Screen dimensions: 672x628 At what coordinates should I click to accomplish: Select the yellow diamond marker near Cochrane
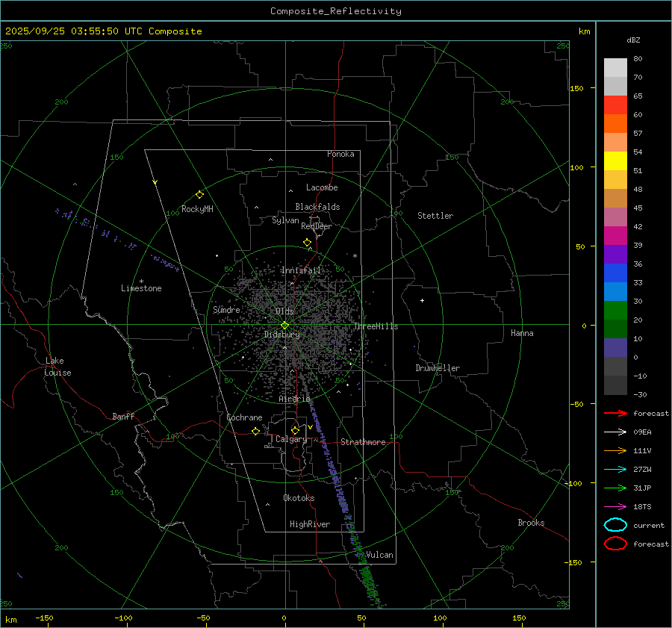(255, 431)
